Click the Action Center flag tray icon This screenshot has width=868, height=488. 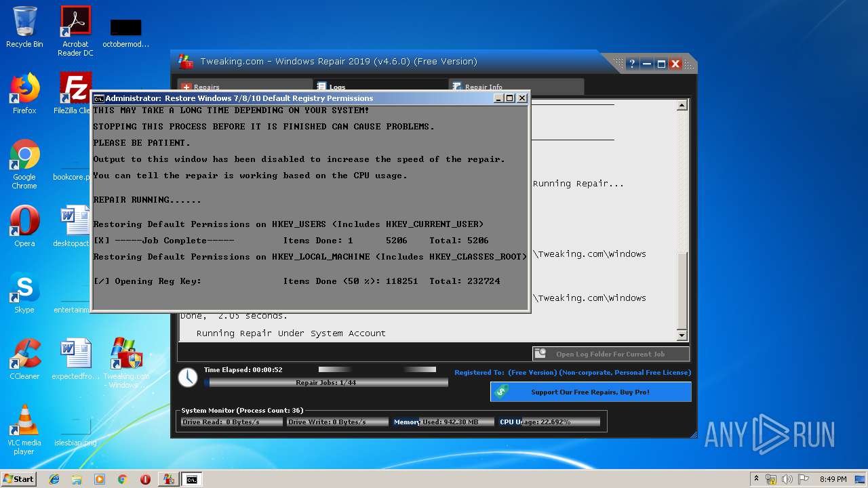(804, 479)
